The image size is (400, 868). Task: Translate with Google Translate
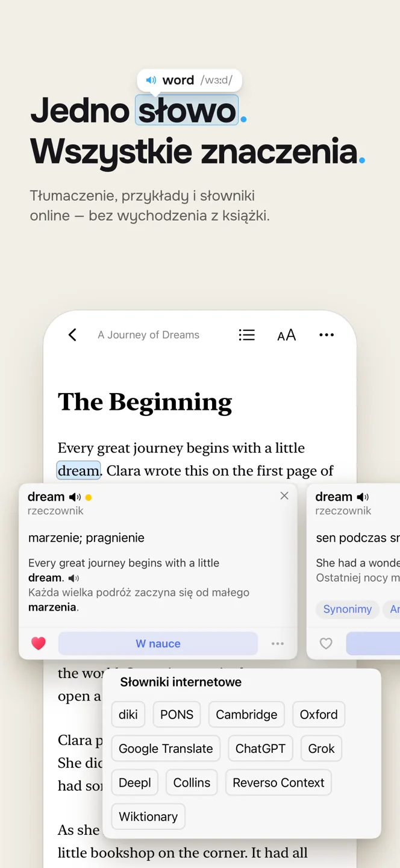(x=166, y=749)
